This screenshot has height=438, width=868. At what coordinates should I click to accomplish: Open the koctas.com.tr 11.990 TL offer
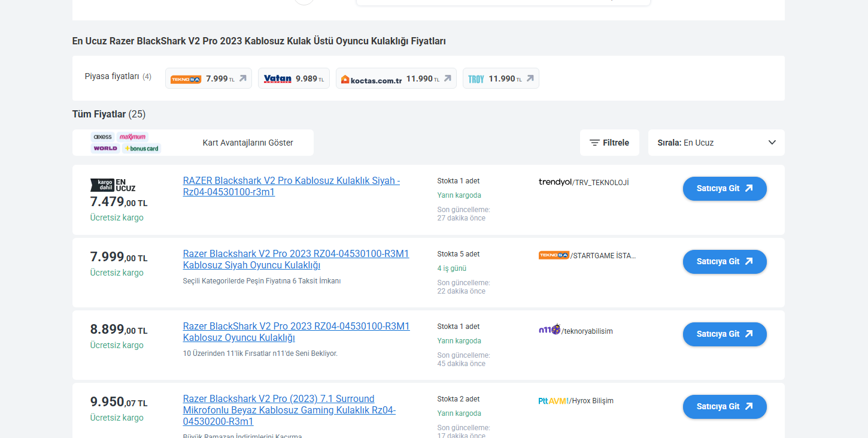click(396, 78)
